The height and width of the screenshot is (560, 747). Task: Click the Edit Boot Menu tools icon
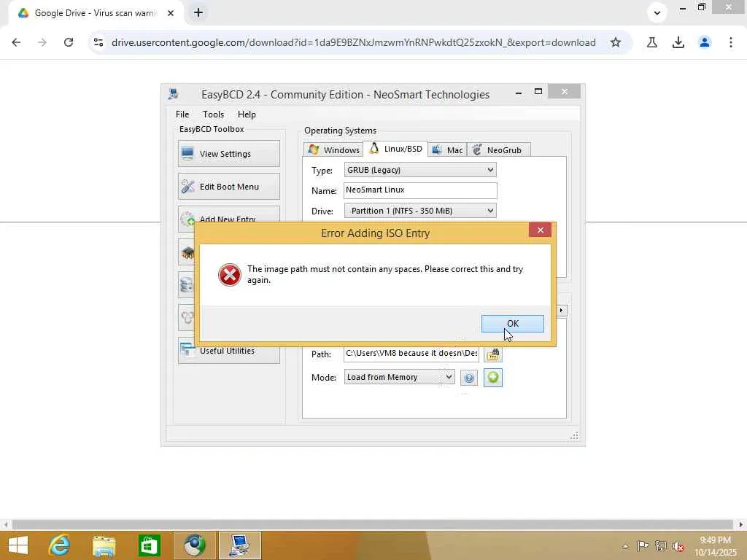187,186
